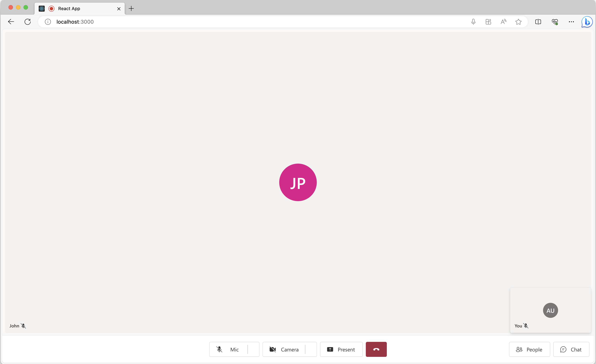Click John's muted mic indicator
The height and width of the screenshot is (364, 596).
[23, 326]
